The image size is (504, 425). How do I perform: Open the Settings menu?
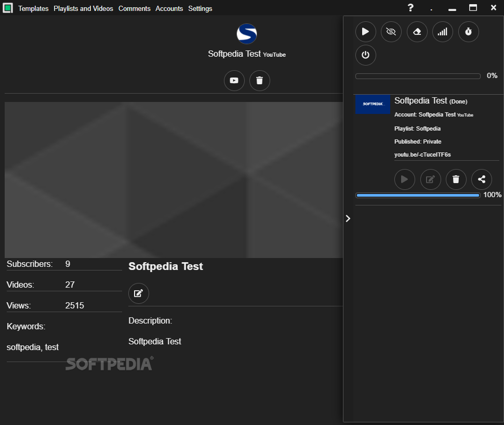click(x=200, y=8)
